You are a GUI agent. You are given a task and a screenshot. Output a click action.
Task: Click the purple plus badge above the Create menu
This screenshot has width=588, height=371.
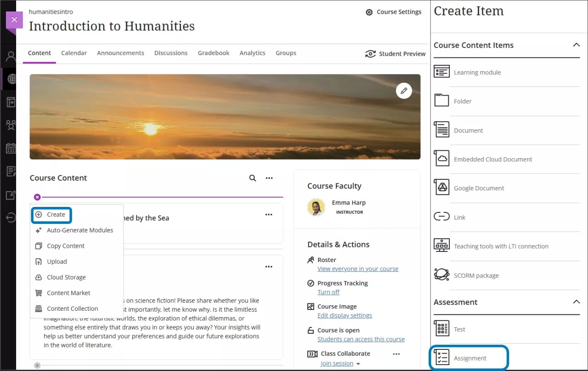tap(37, 197)
